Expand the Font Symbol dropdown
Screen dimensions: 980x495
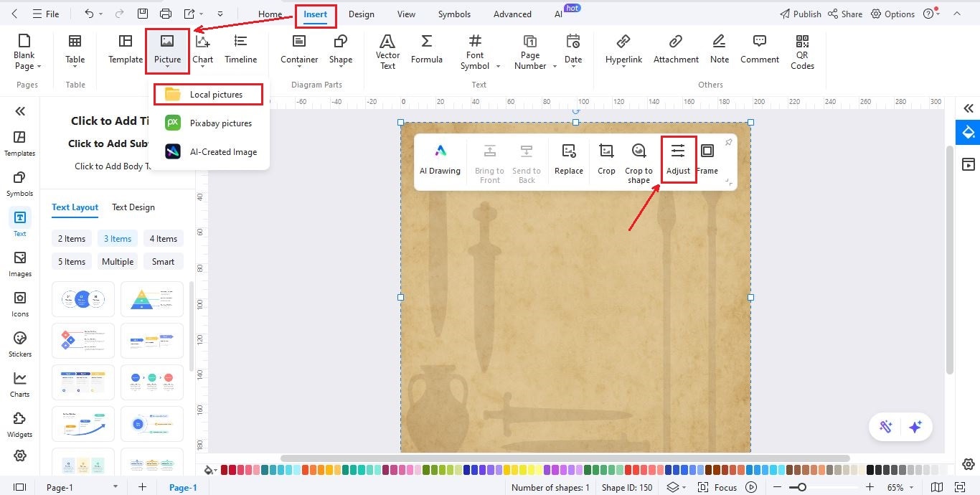pos(497,66)
